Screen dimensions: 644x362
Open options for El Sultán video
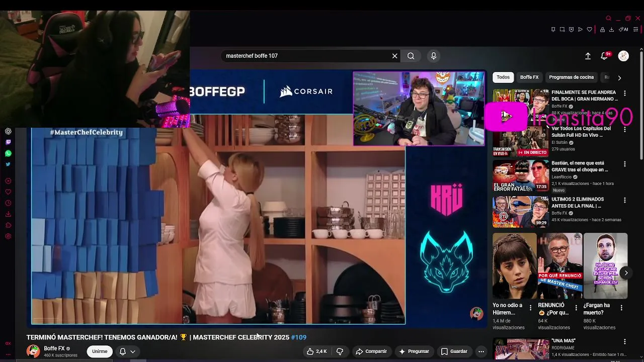pyautogui.click(x=625, y=129)
